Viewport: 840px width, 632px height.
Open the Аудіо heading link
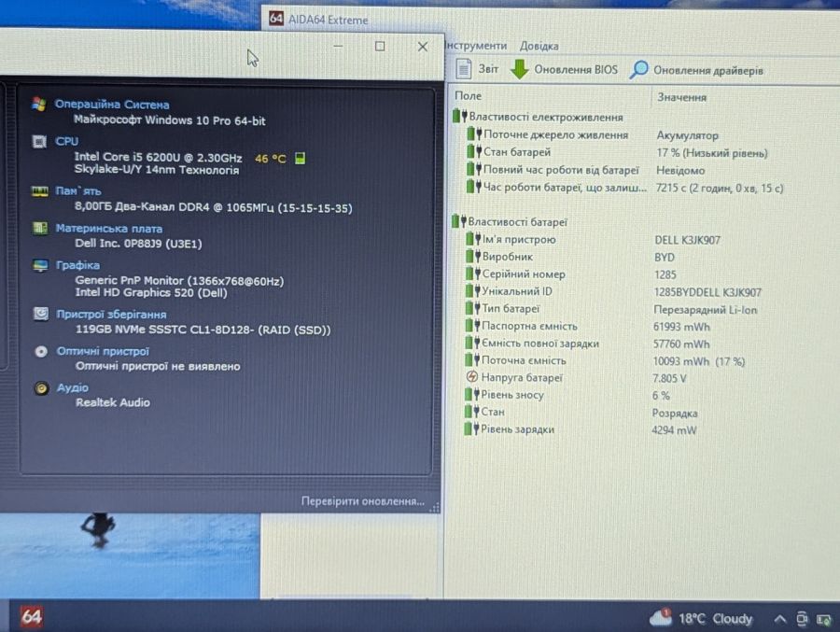pos(73,387)
